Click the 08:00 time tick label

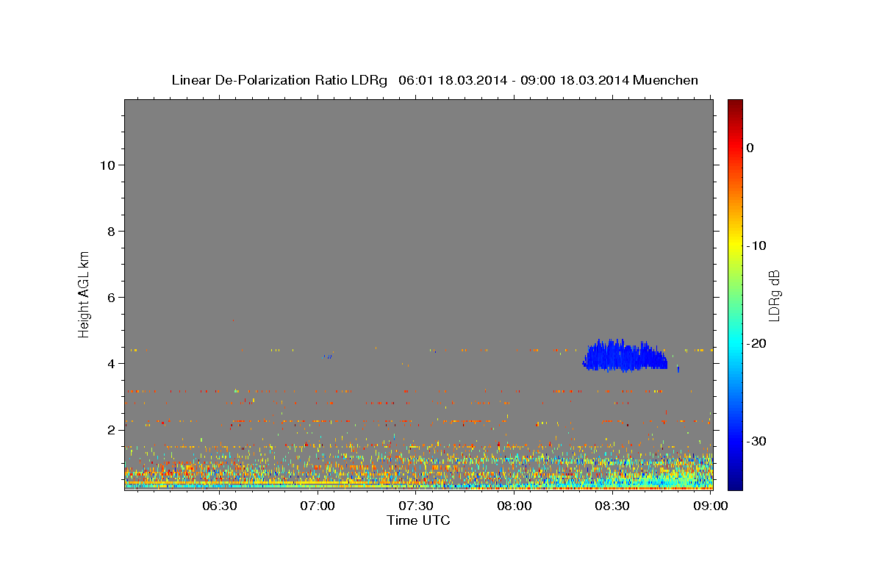[514, 506]
